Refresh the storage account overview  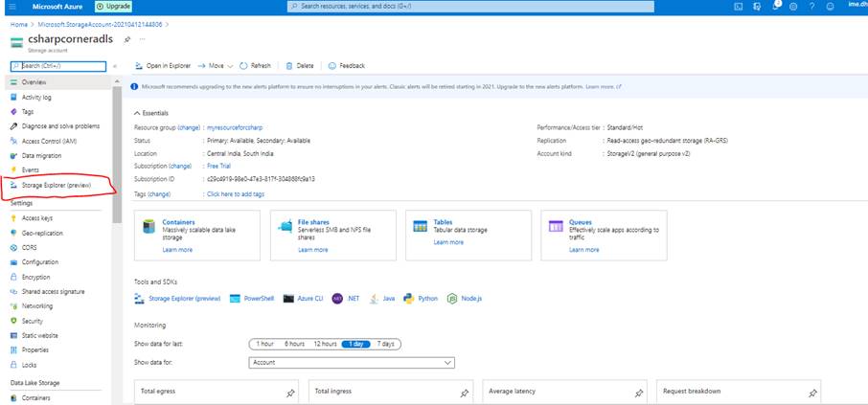click(x=255, y=66)
